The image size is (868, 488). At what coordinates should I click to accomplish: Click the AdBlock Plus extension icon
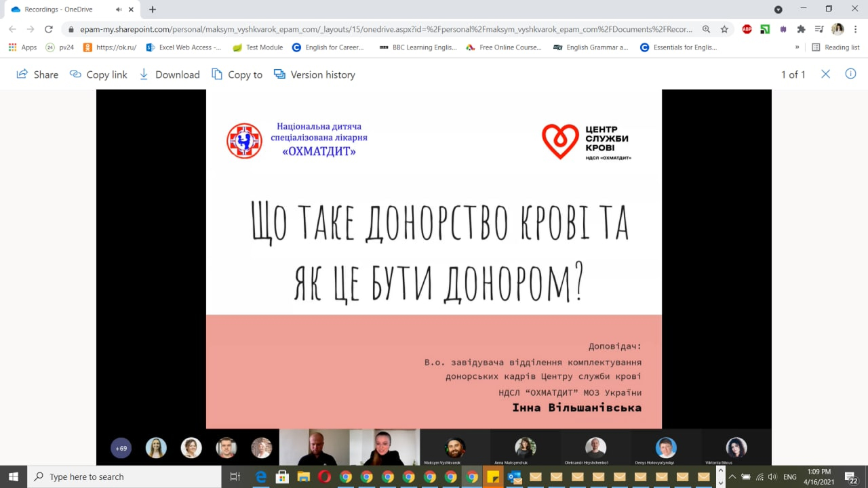point(747,29)
